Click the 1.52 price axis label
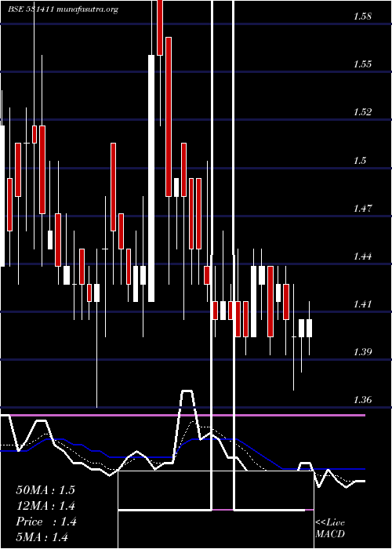Image resolution: width=392 pixels, height=549 pixels. [362, 112]
